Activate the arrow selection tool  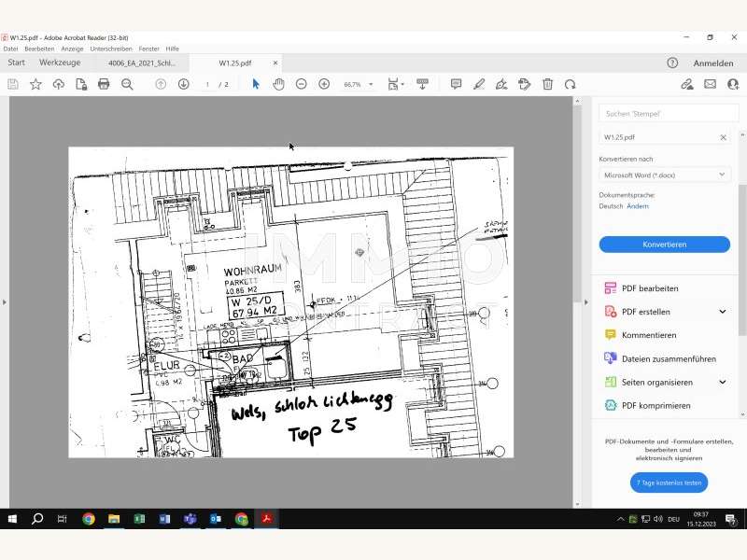pos(256,84)
